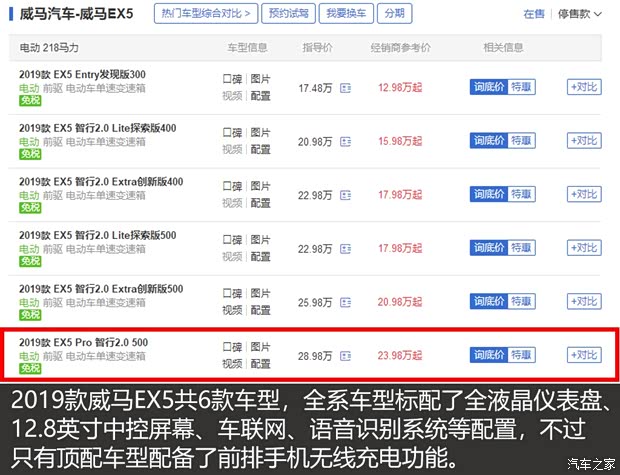Select the 在售 tab
620x475 pixels.
pyautogui.click(x=534, y=15)
